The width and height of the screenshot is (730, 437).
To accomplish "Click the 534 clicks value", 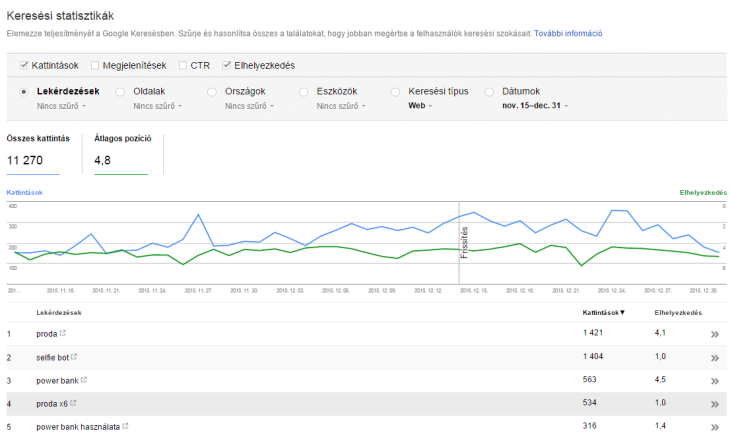I will (x=589, y=403).
